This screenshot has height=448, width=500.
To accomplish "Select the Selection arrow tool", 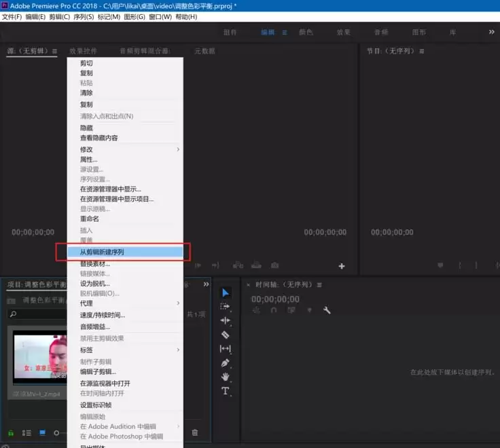I will click(226, 293).
